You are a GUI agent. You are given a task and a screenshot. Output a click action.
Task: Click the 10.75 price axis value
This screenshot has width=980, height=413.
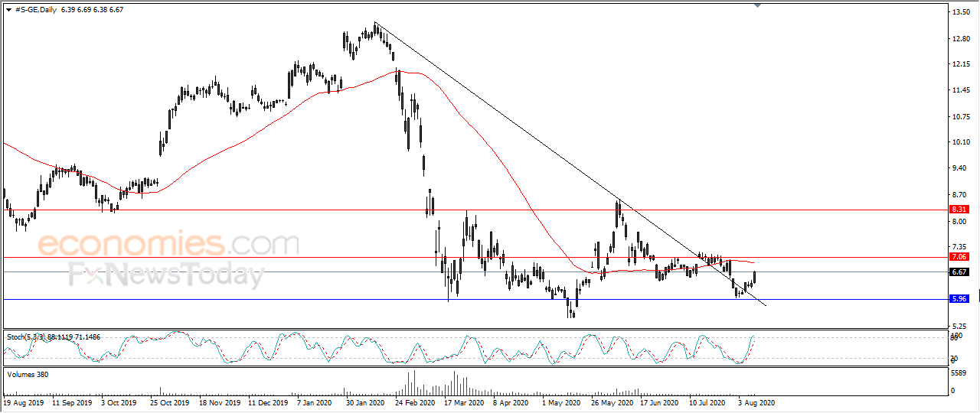coord(961,117)
